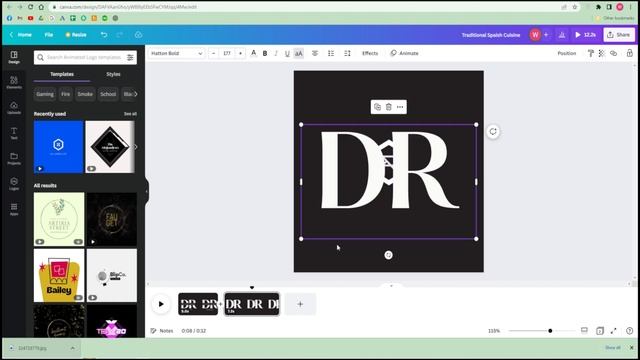This screenshot has height=360, width=640.
Task: Open the search filter options
Action: coord(130,58)
